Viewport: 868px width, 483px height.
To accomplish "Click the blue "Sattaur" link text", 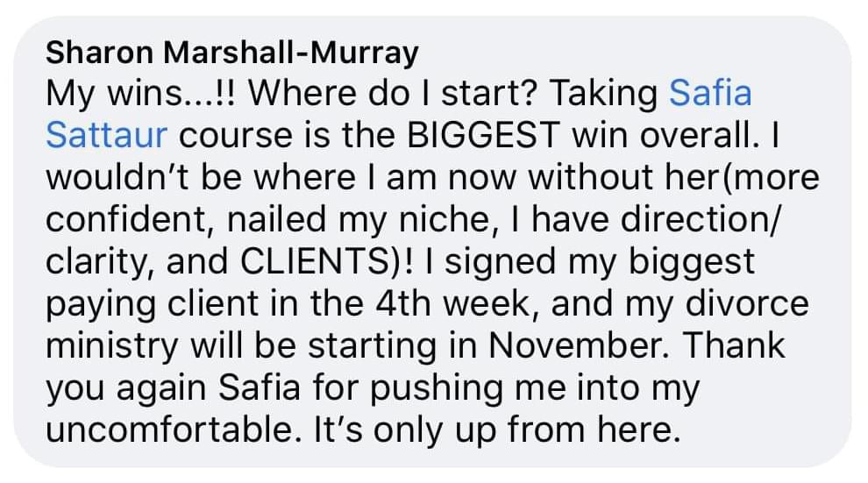I will point(108,137).
